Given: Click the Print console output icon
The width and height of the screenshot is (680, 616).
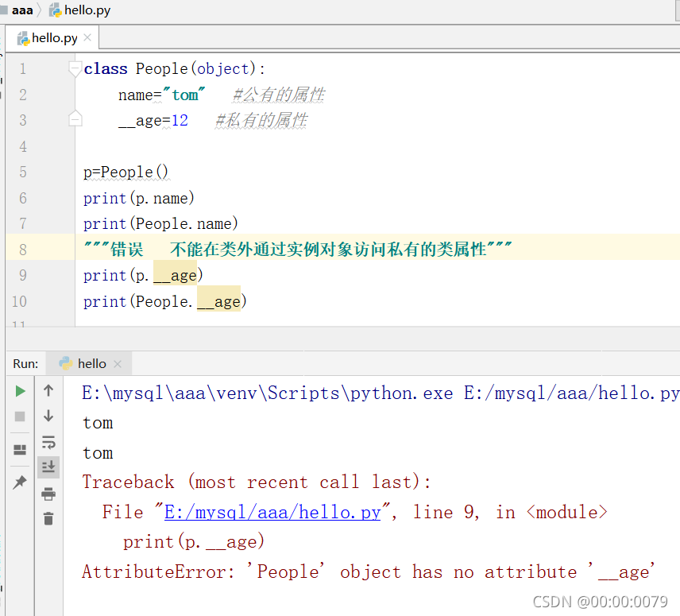Looking at the screenshot, I should point(48,494).
